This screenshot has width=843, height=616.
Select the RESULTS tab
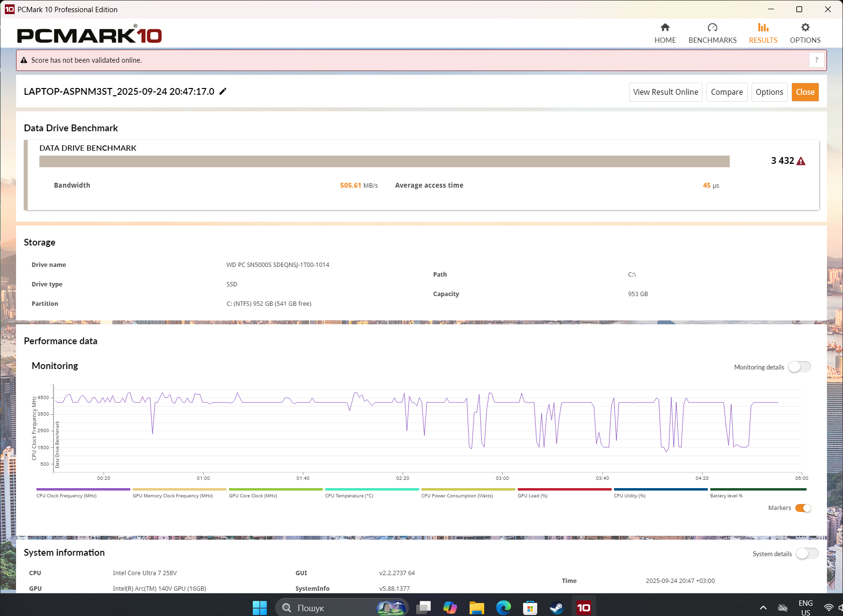click(763, 33)
